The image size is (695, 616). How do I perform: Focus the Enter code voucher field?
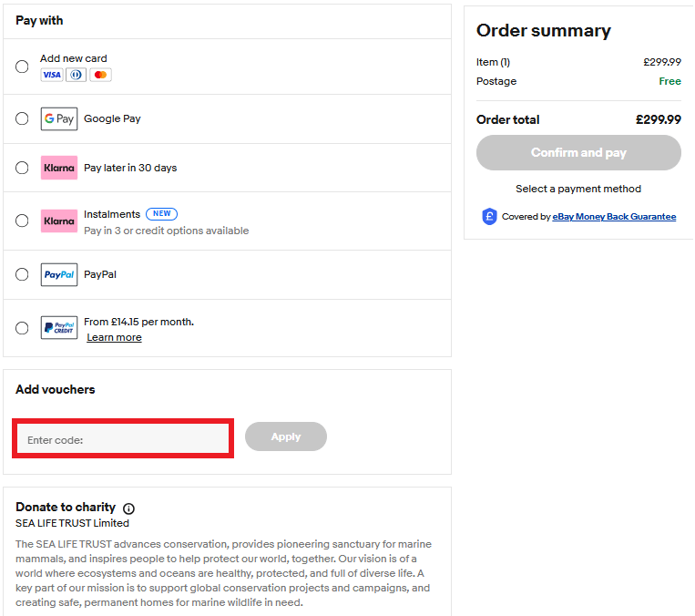pos(123,439)
